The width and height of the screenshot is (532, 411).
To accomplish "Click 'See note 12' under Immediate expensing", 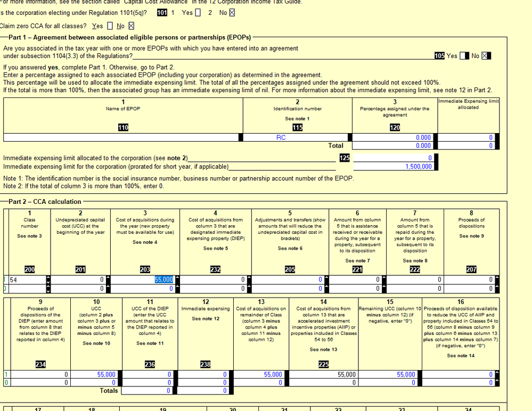I will click(x=206, y=319).
